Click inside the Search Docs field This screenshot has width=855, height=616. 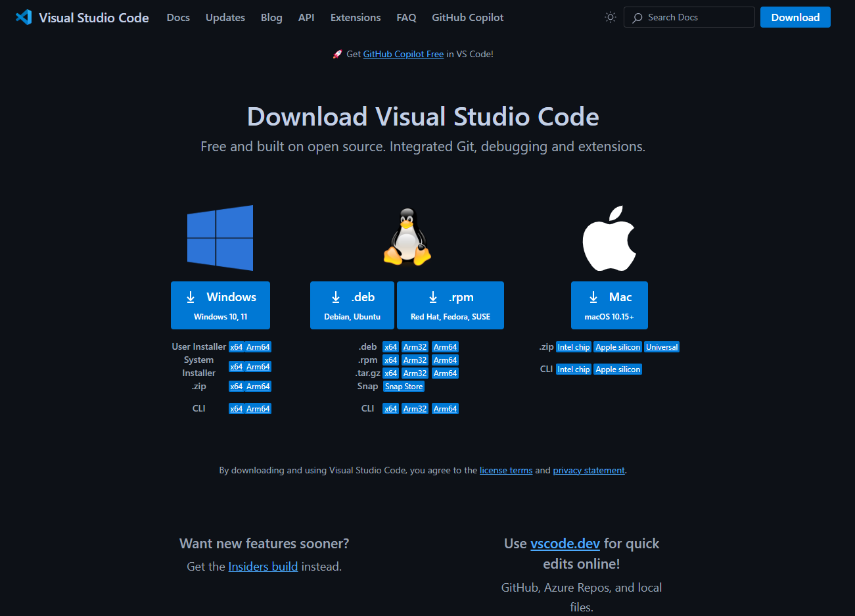tap(689, 17)
